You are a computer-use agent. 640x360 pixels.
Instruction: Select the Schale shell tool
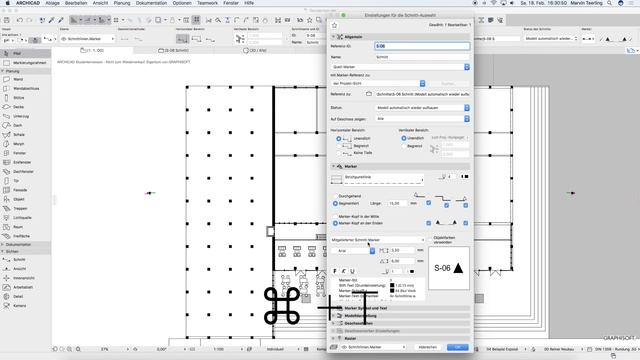[x=25, y=135]
